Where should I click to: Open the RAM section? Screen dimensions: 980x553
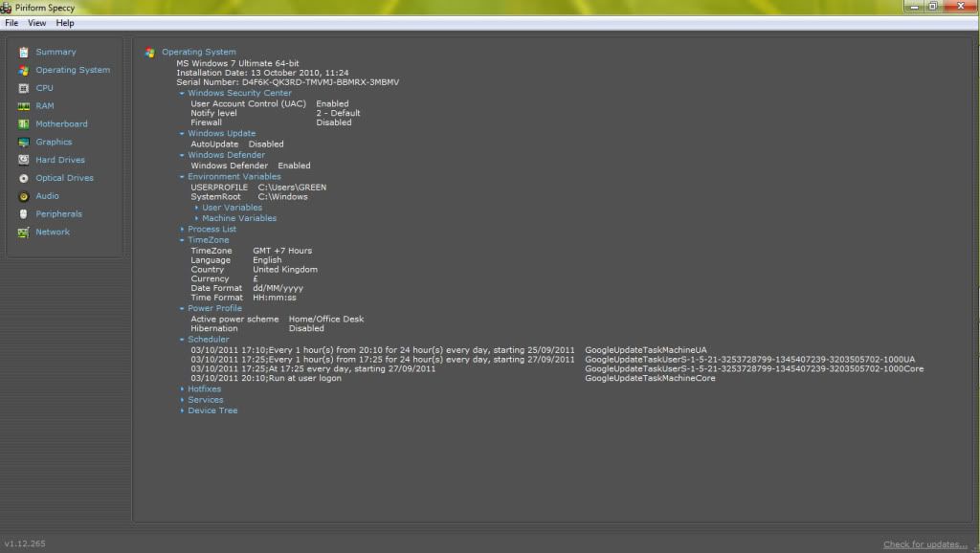44,106
